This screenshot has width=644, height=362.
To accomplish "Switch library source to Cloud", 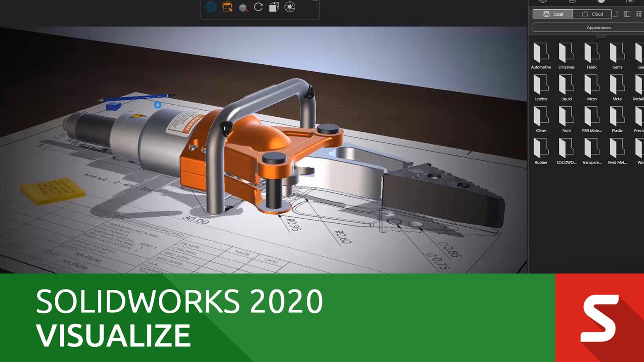I will point(593,14).
